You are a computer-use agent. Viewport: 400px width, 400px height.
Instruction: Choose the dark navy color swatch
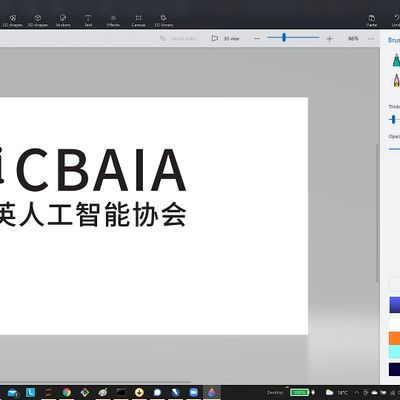point(395,369)
